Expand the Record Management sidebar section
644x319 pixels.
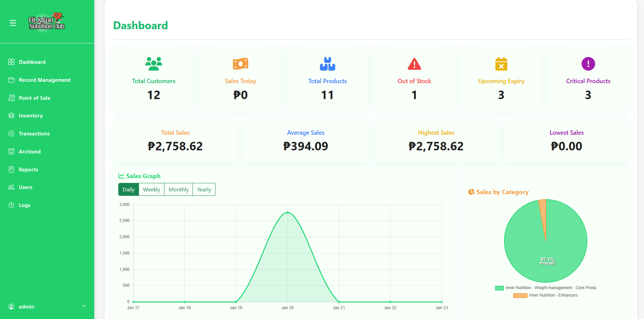point(44,80)
